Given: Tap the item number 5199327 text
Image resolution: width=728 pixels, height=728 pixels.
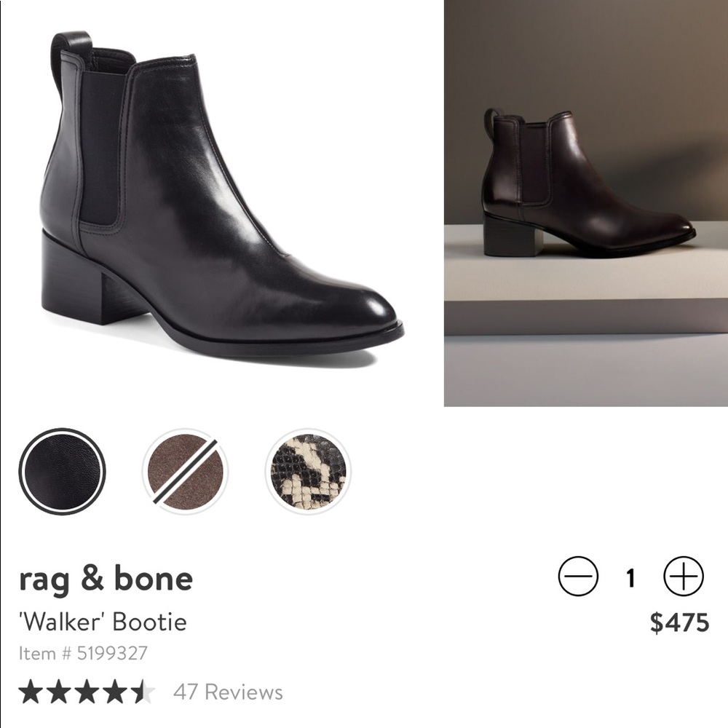Looking at the screenshot, I should point(84,651).
